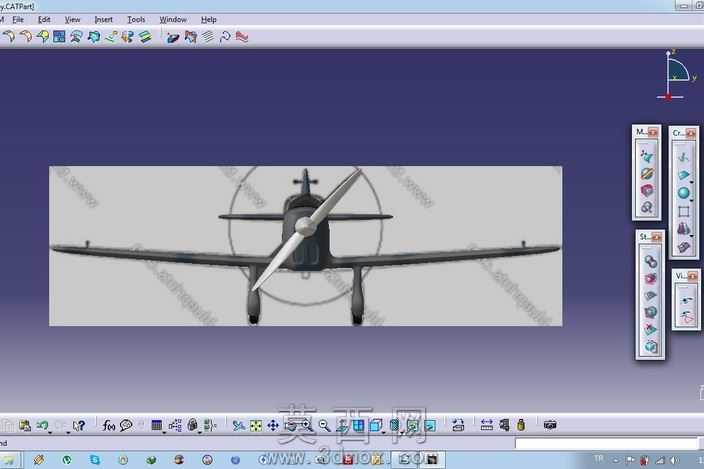Toggle Hide/Show icon in bottom toolbar
Viewport: 704px width, 469px height.
coord(412,425)
